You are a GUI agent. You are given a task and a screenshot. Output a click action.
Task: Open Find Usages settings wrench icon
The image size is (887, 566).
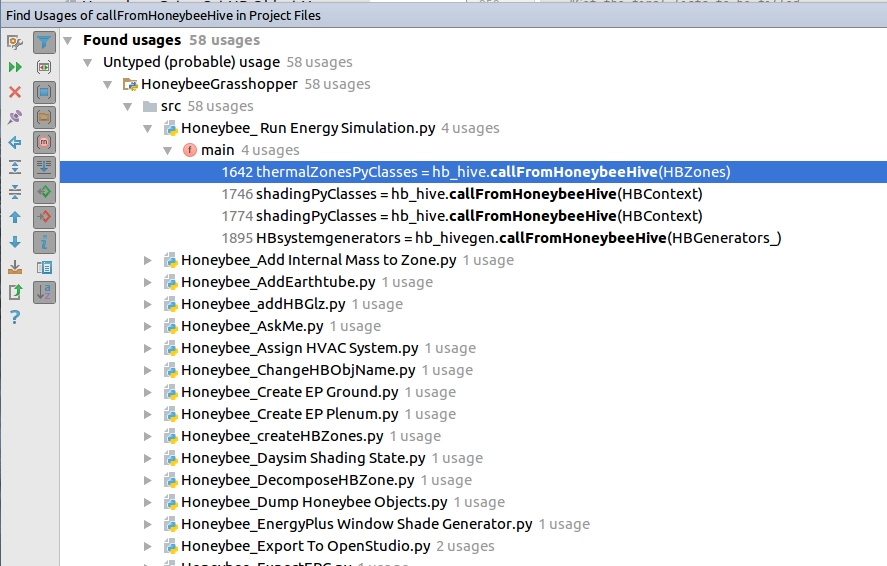(15, 42)
